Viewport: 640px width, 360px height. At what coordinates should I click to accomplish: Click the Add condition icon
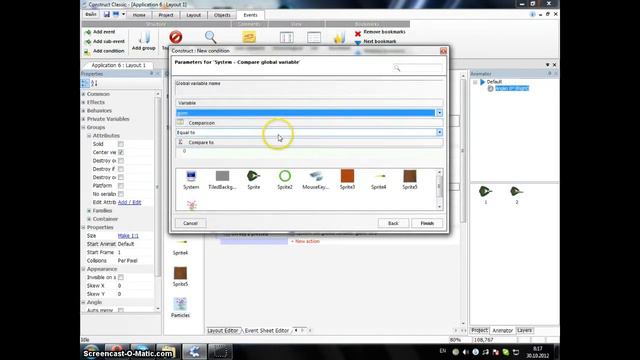pos(87,51)
